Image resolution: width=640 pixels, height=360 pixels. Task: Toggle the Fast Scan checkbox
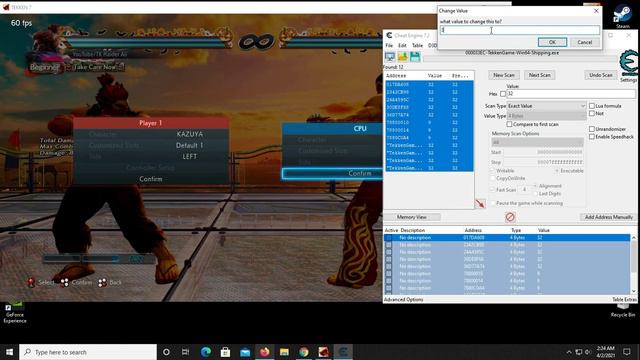[x=493, y=190]
